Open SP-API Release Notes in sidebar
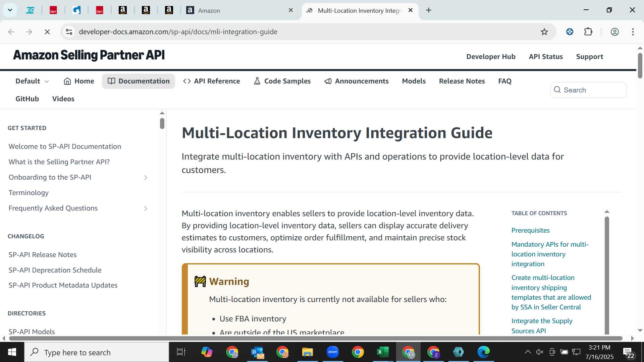This screenshot has width=644, height=362. 43,255
